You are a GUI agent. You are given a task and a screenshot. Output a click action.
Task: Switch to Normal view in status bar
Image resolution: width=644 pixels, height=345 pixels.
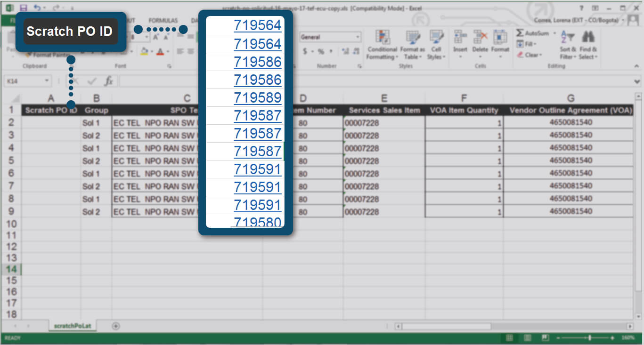pyautogui.click(x=509, y=338)
